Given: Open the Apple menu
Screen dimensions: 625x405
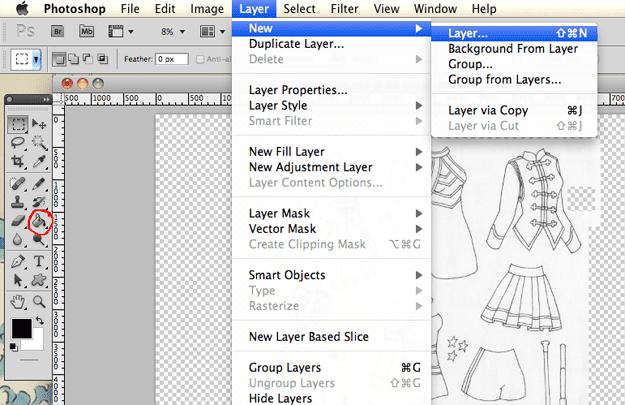Looking at the screenshot, I should (22, 8).
